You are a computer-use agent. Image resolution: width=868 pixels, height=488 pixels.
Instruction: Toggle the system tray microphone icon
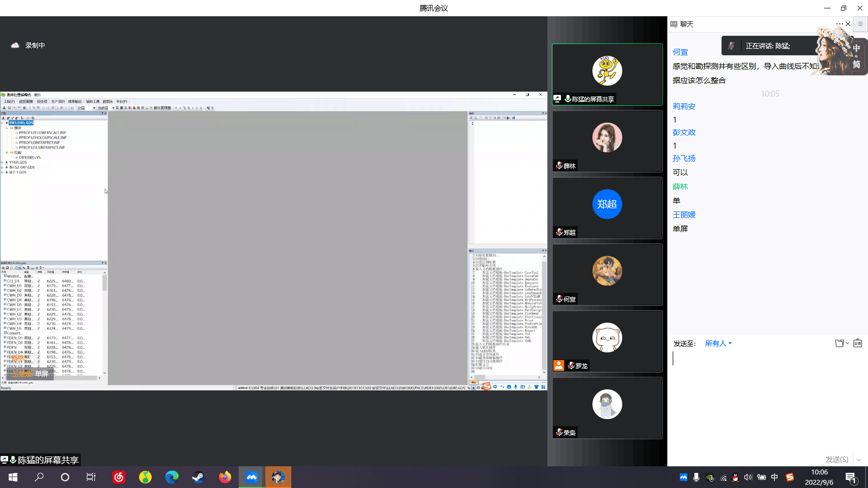pyautogui.click(x=696, y=477)
